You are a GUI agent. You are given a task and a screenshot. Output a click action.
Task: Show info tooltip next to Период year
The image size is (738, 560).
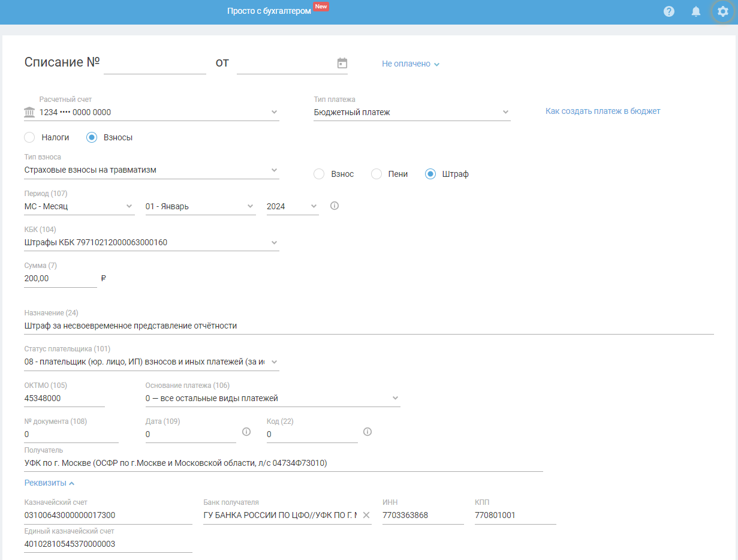coord(335,206)
